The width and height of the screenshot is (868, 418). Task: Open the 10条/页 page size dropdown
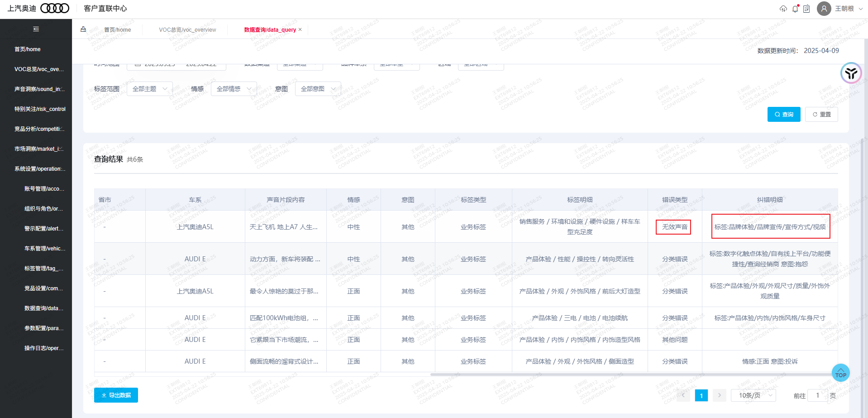coord(754,395)
